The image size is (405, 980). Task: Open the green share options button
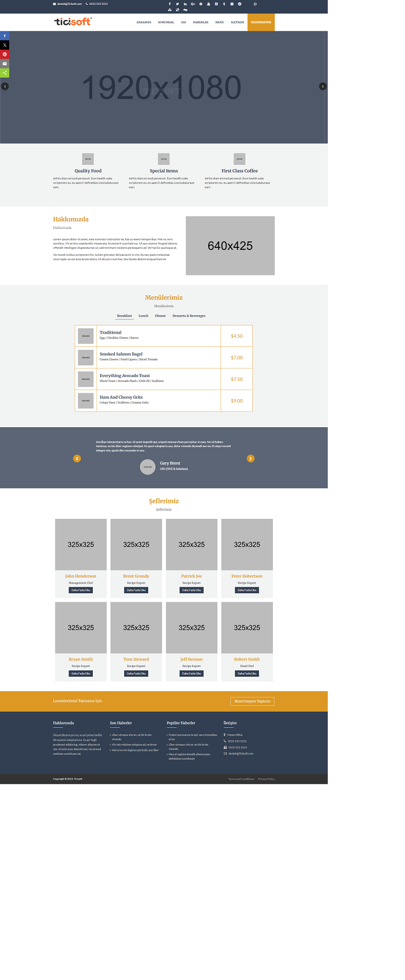pyautogui.click(x=4, y=73)
